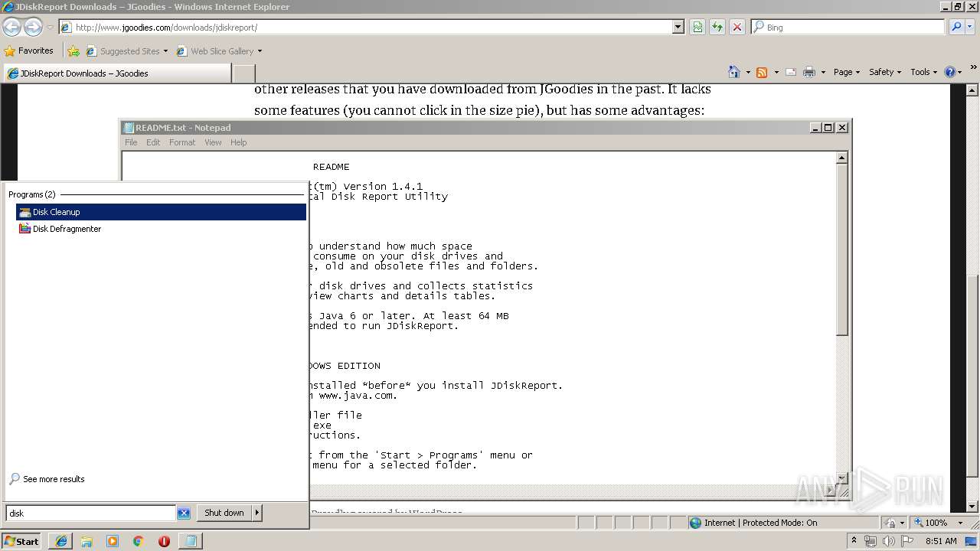980x551 pixels.
Task: Open the Suggested Sites link
Action: [x=126, y=51]
